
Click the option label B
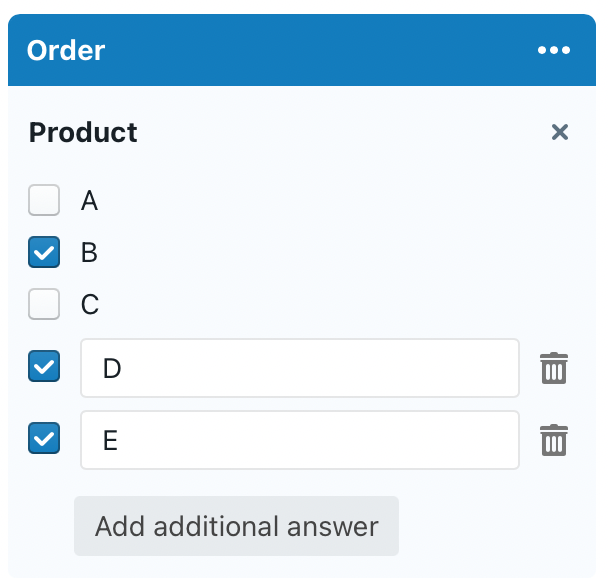[x=89, y=253]
